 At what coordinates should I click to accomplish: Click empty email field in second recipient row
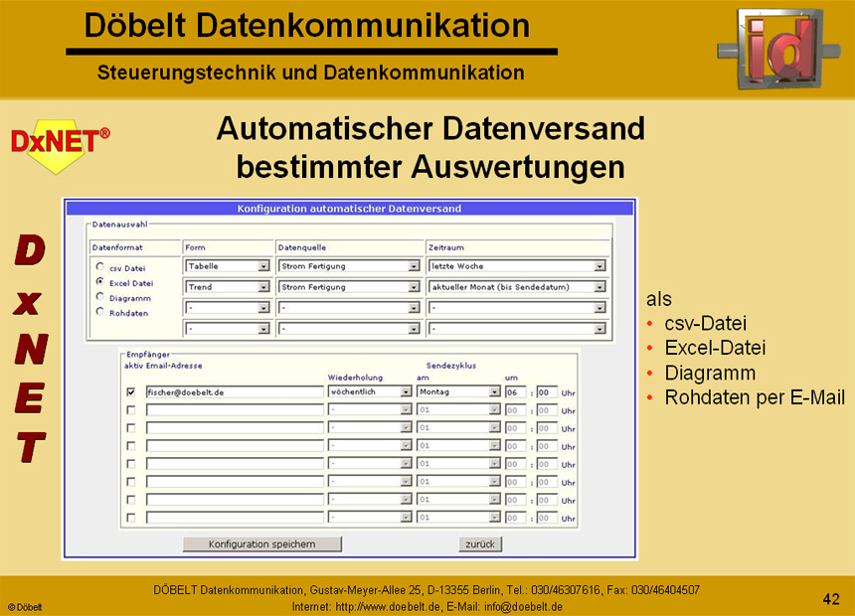pyautogui.click(x=235, y=410)
